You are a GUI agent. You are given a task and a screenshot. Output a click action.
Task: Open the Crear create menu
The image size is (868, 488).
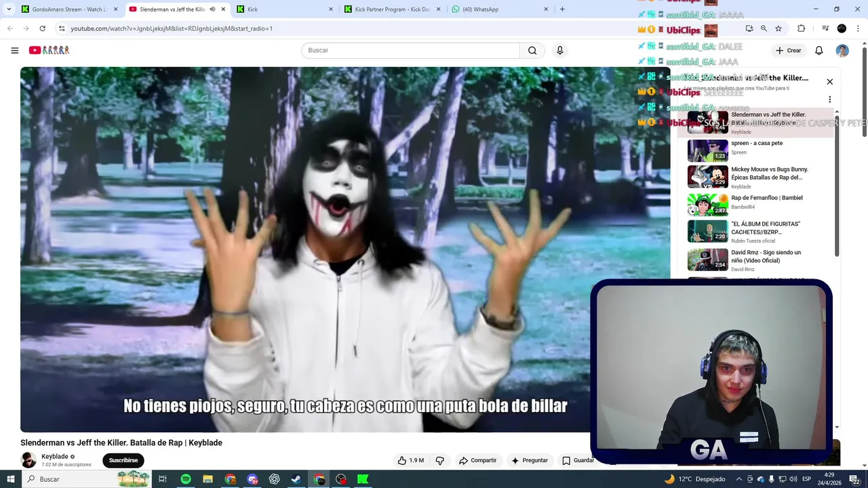(789, 50)
